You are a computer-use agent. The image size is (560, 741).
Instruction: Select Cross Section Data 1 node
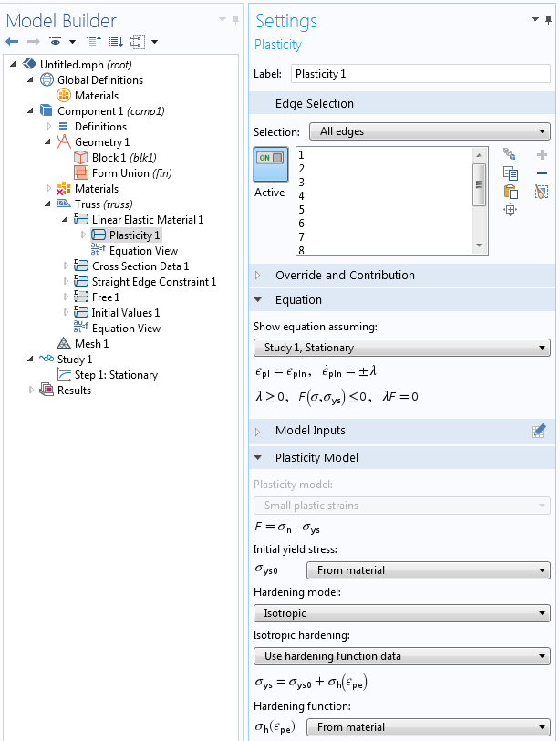point(140,266)
